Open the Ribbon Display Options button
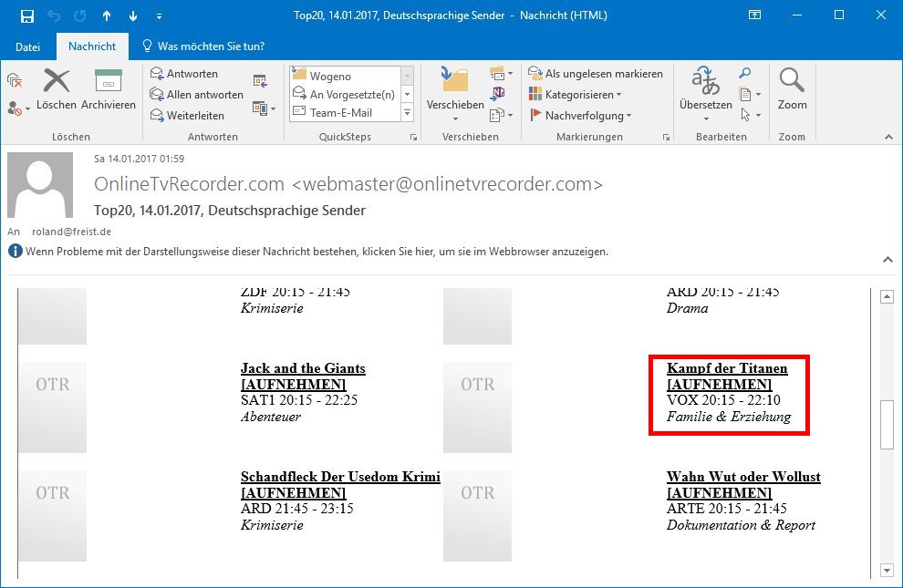The width and height of the screenshot is (903, 588). click(754, 15)
